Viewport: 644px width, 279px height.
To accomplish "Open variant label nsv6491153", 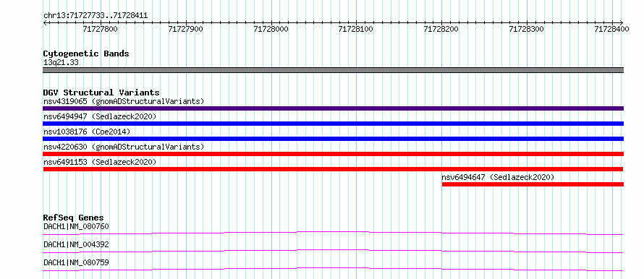I will pyautogui.click(x=100, y=162).
